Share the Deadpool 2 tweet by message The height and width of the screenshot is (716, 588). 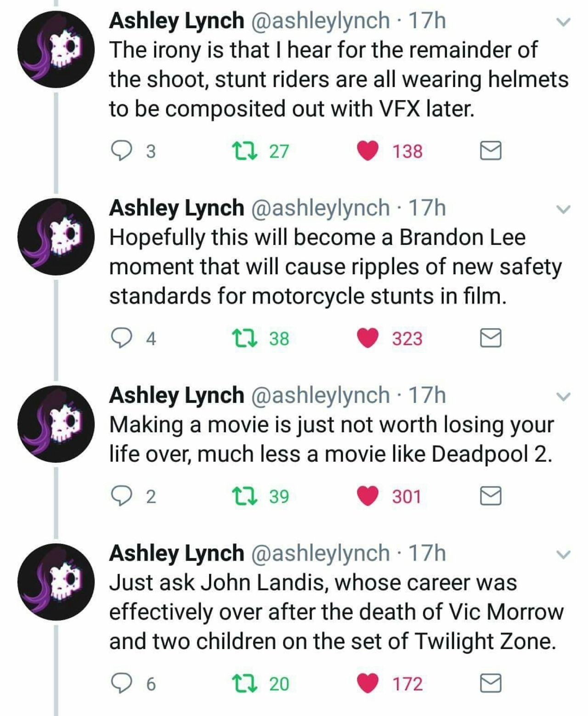(491, 496)
